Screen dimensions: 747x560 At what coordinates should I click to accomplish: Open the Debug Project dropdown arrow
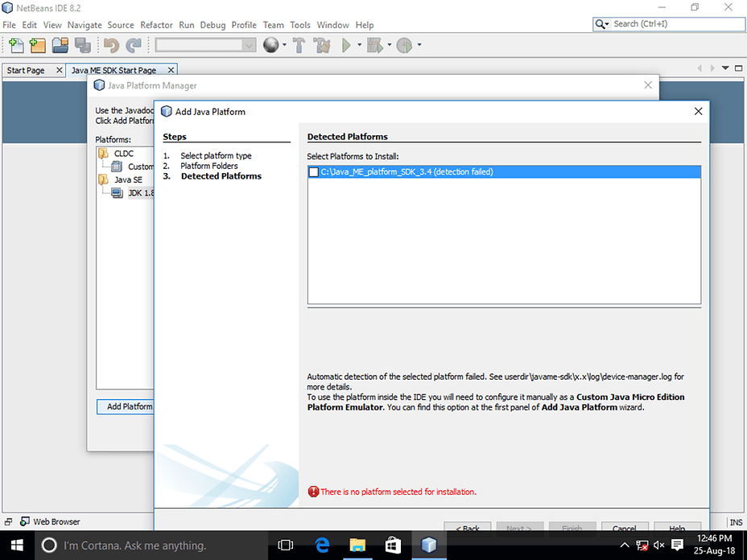(390, 45)
